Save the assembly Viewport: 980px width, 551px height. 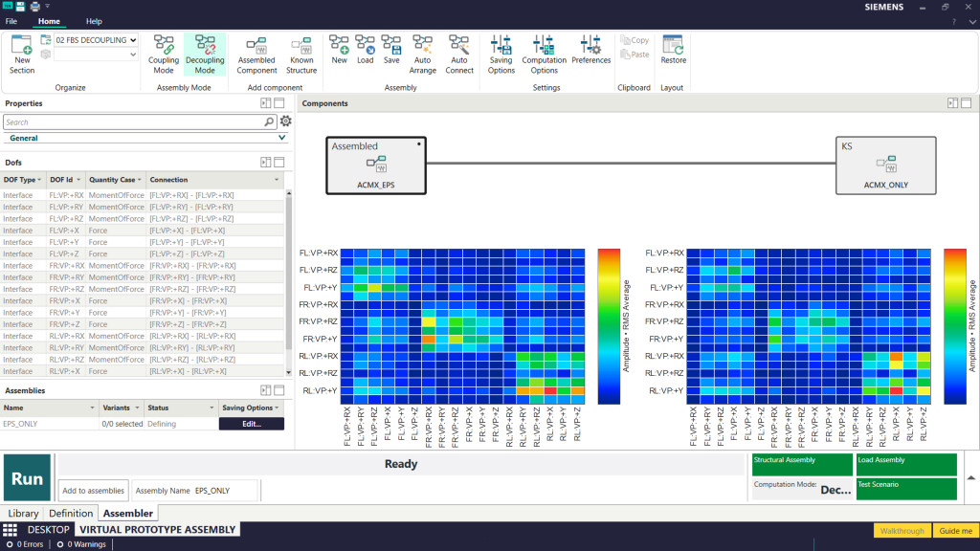[x=391, y=50]
